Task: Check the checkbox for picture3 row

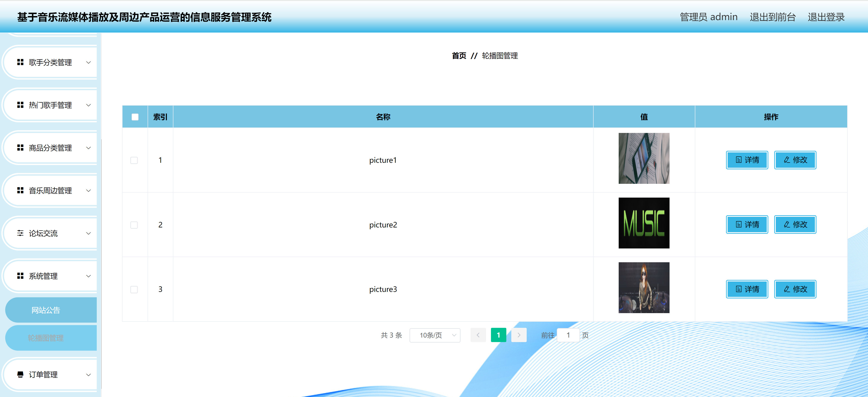Action: tap(134, 290)
